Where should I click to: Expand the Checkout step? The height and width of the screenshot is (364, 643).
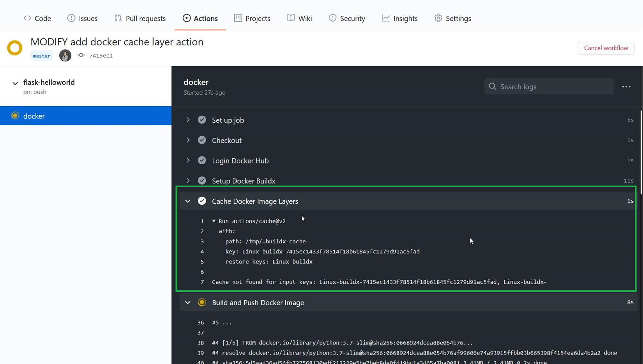click(188, 140)
